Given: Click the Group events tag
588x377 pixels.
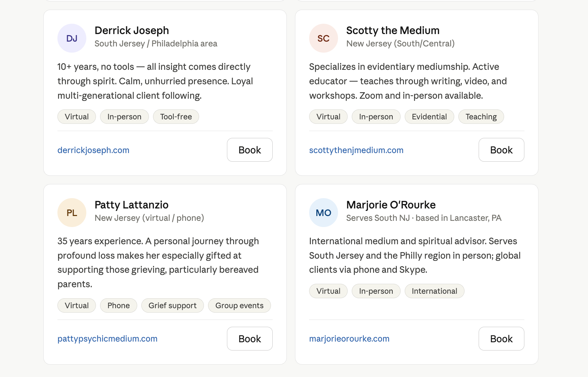Looking at the screenshot, I should click(239, 306).
